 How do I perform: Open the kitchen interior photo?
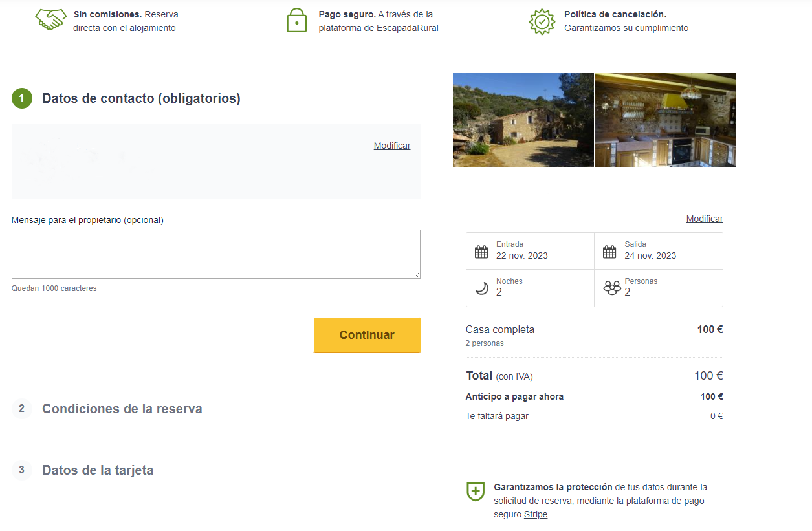pos(665,120)
